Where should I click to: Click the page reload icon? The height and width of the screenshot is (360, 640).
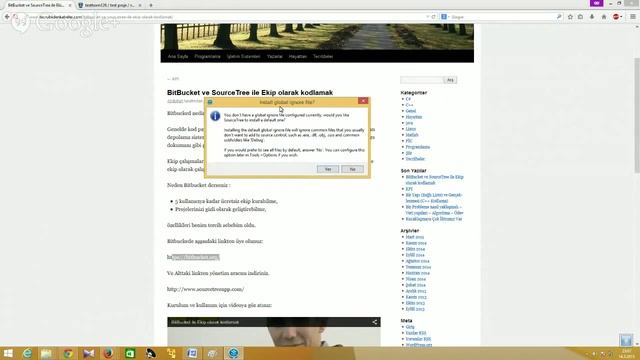click(433, 17)
